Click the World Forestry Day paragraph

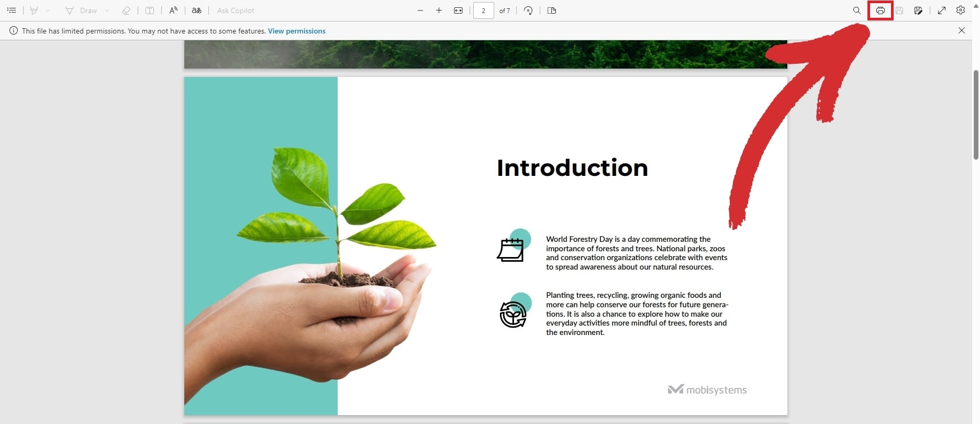click(637, 253)
